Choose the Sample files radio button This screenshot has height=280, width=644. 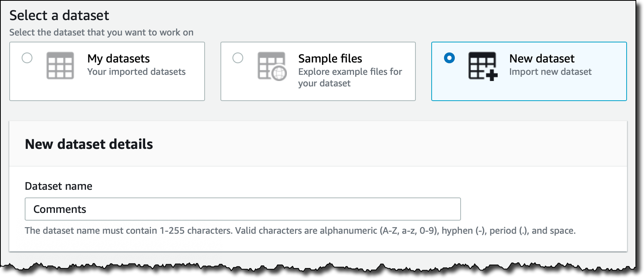[238, 58]
